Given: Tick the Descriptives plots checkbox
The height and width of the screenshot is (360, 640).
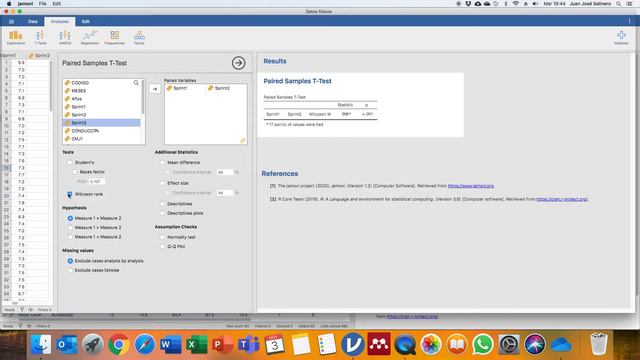Looking at the screenshot, I should 162,213.
